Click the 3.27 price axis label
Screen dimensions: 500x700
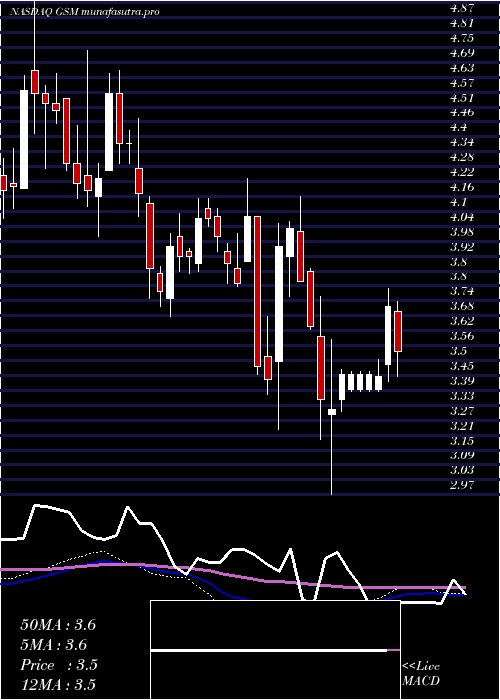(462, 411)
